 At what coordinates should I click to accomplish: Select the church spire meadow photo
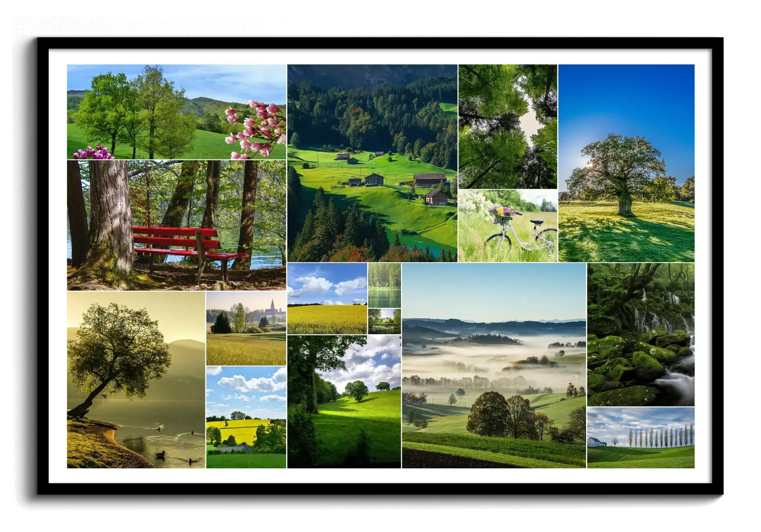click(x=246, y=328)
